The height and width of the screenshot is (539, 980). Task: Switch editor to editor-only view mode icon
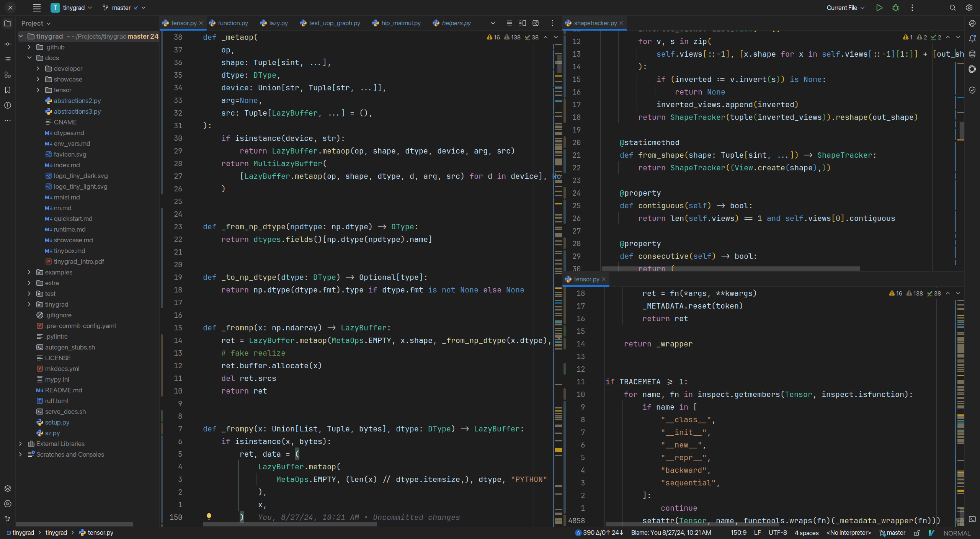click(510, 23)
